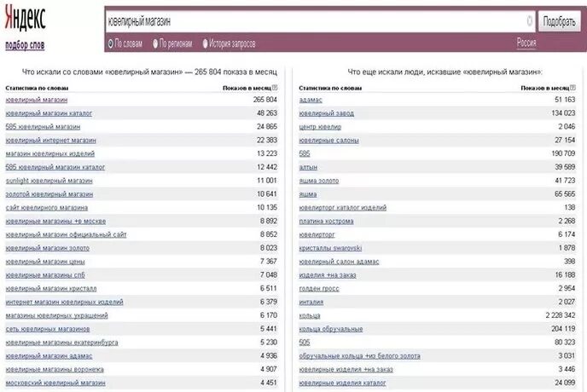Viewport: 587px width, 392px height.
Task: Open the 'кольца обручальные' related query
Action: 331,329
